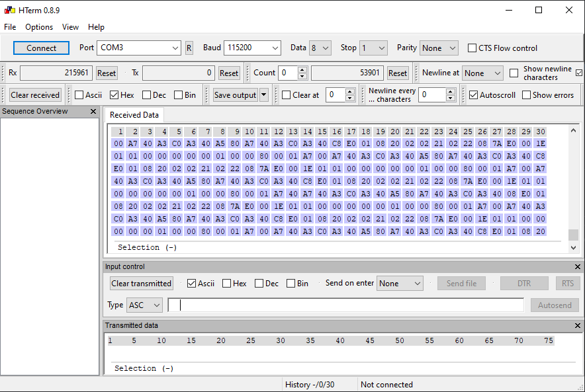Open the View menu

[x=70, y=27]
